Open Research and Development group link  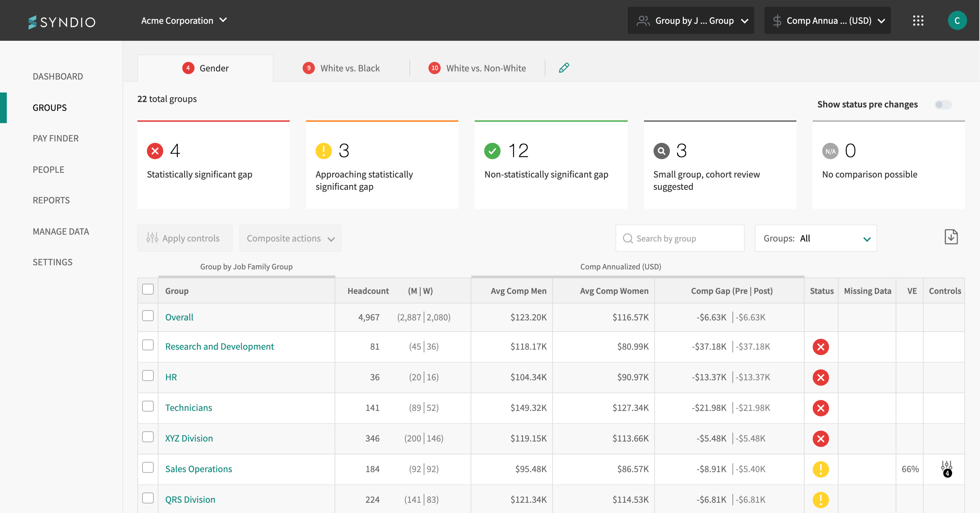(219, 346)
